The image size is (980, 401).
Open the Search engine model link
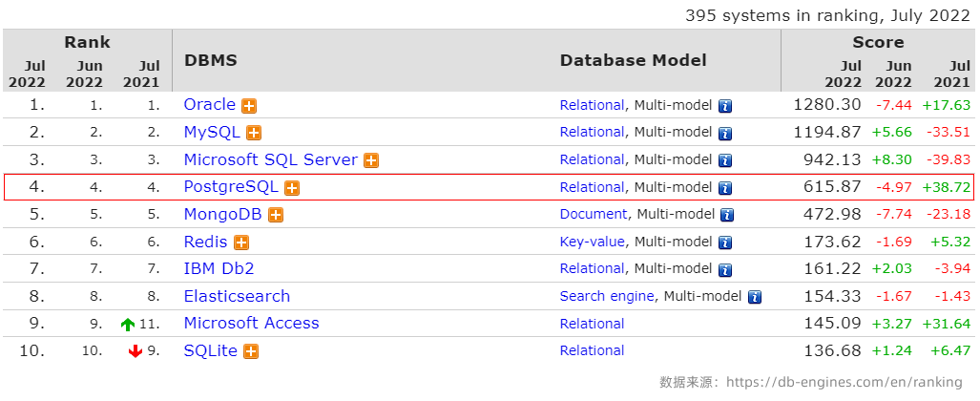click(607, 296)
